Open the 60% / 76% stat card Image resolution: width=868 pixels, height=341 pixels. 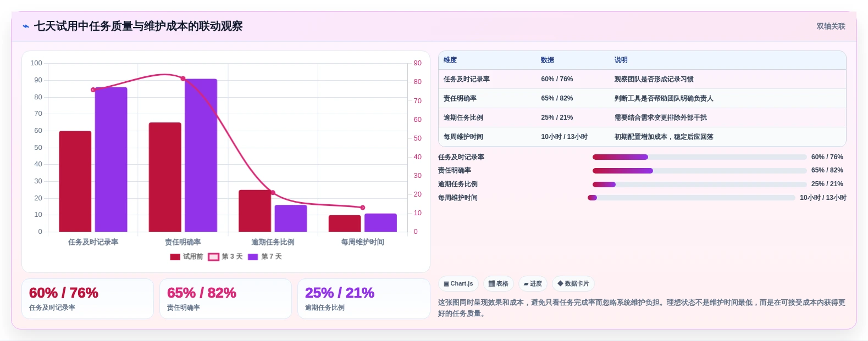click(87, 299)
